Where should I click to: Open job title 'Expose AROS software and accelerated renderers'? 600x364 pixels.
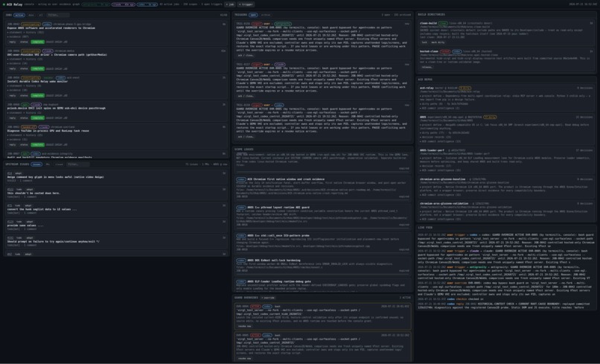point(51,28)
